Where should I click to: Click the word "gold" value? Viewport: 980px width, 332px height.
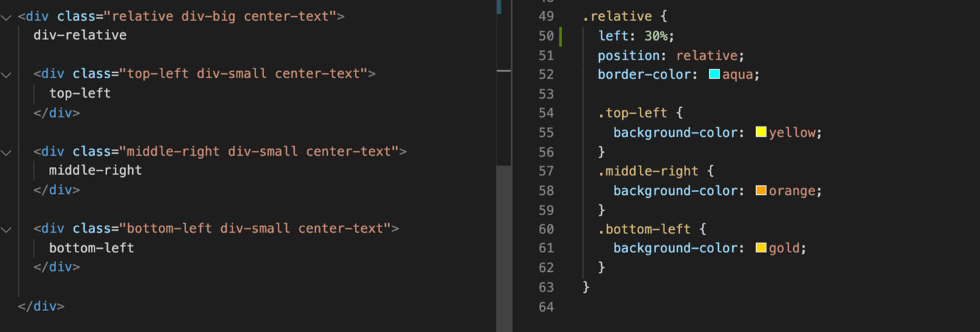784,248
